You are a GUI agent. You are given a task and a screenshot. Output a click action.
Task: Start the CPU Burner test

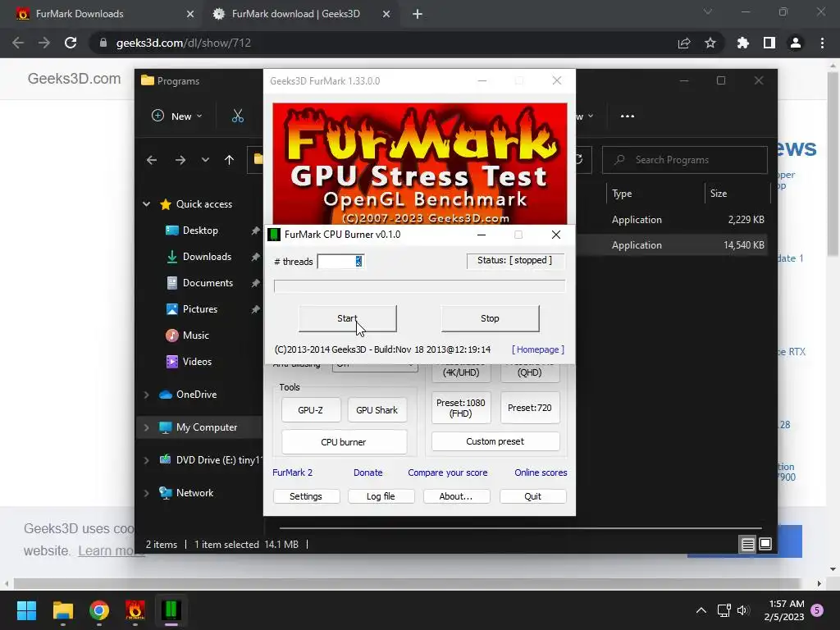[x=347, y=318]
